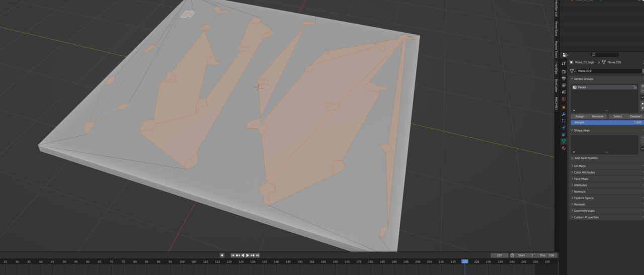
Task: Open the green Object Data properties tab
Action: click(x=563, y=141)
